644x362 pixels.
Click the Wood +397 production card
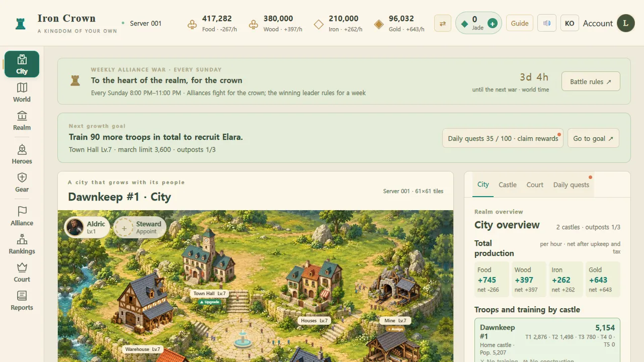(529, 280)
